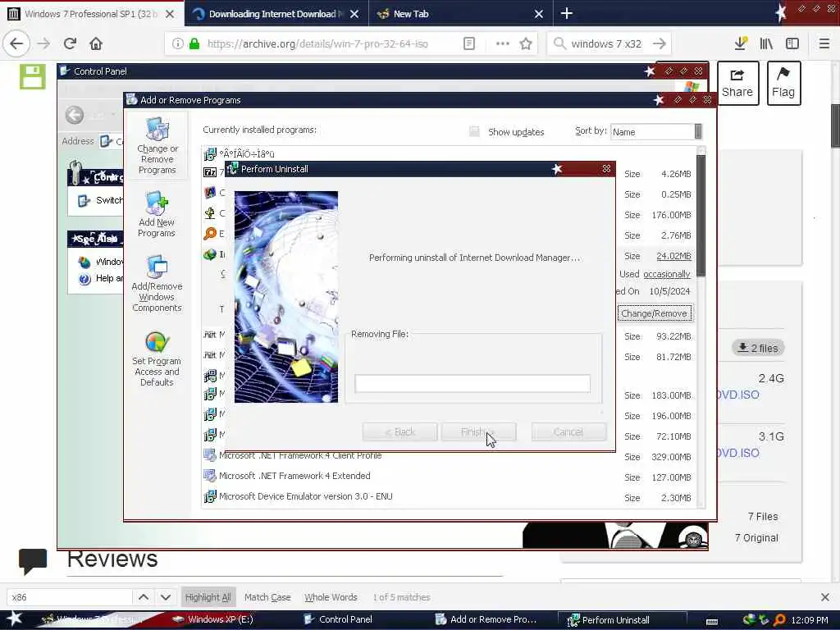The height and width of the screenshot is (630, 840).
Task: Open Set Program Access and Defaults icon
Action: click(157, 359)
